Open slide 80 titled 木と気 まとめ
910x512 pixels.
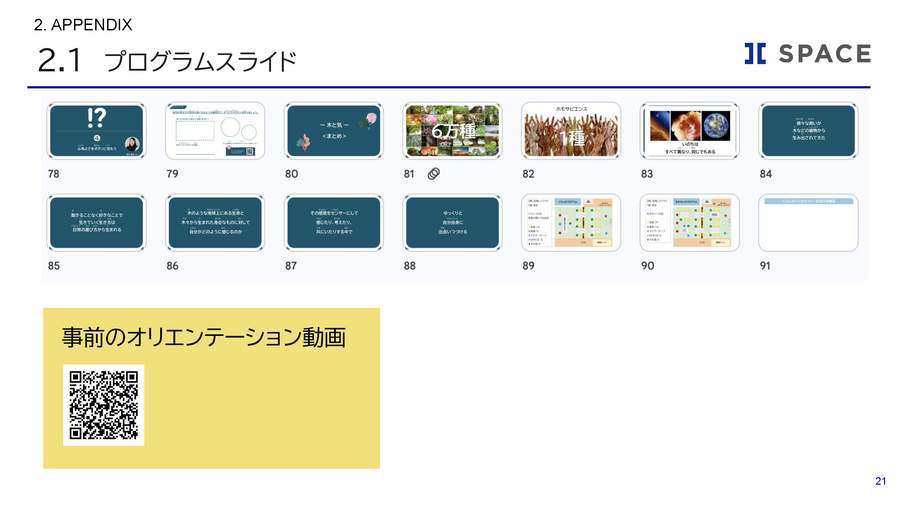tap(334, 131)
